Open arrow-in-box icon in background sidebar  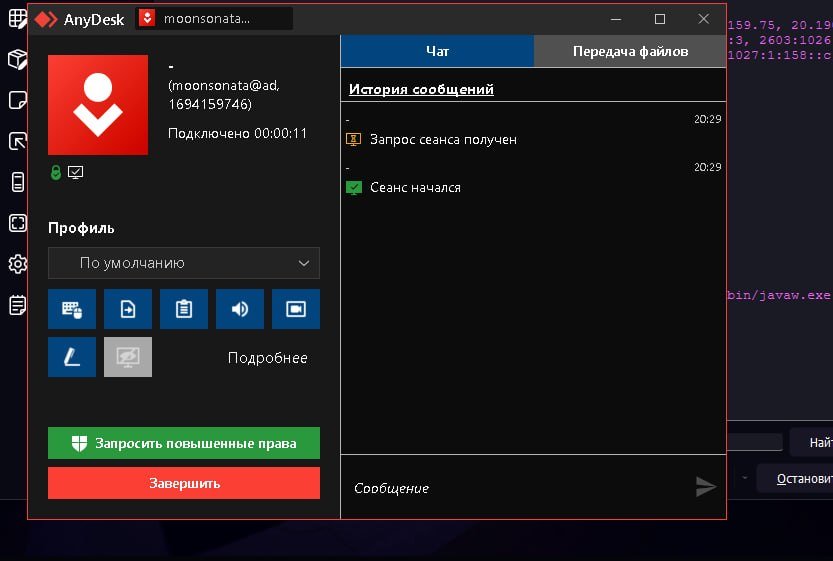click(x=18, y=141)
